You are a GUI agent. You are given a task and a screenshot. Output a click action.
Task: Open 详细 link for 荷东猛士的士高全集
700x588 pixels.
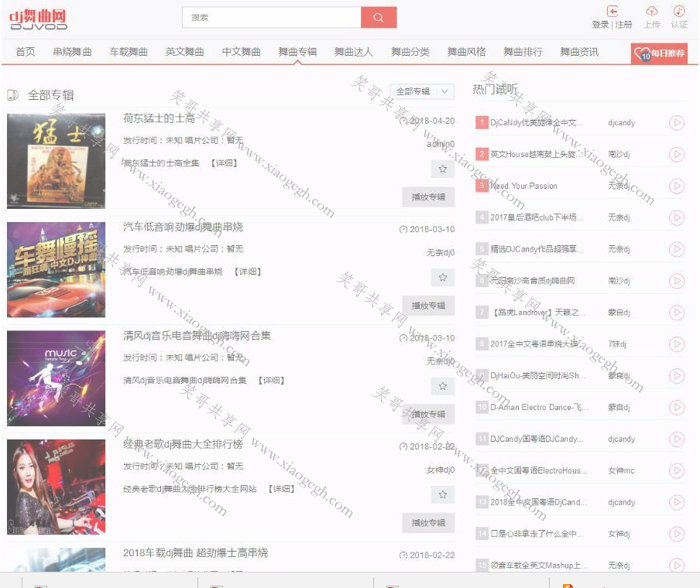point(224,163)
